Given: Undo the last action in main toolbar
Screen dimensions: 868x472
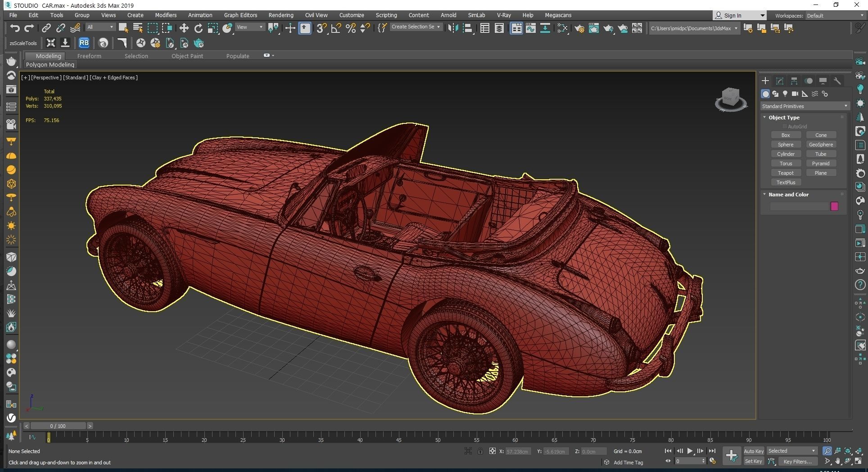Looking at the screenshot, I should pyautogui.click(x=15, y=28).
